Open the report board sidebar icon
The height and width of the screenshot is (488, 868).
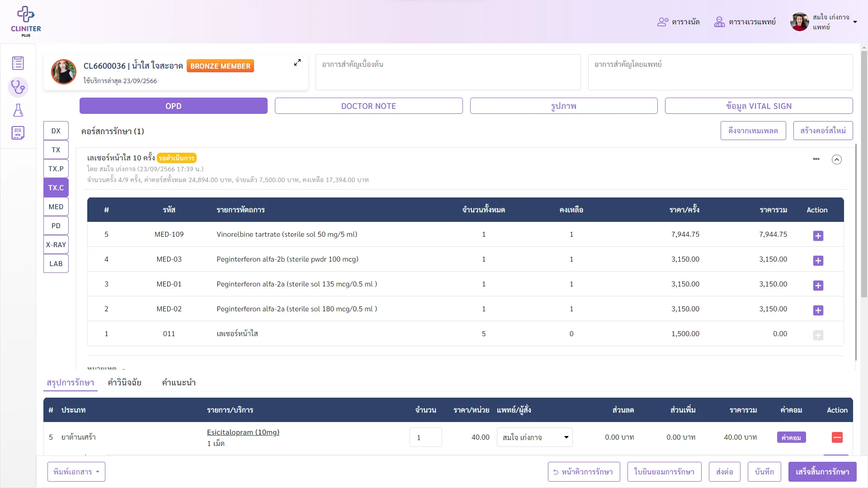tap(18, 133)
